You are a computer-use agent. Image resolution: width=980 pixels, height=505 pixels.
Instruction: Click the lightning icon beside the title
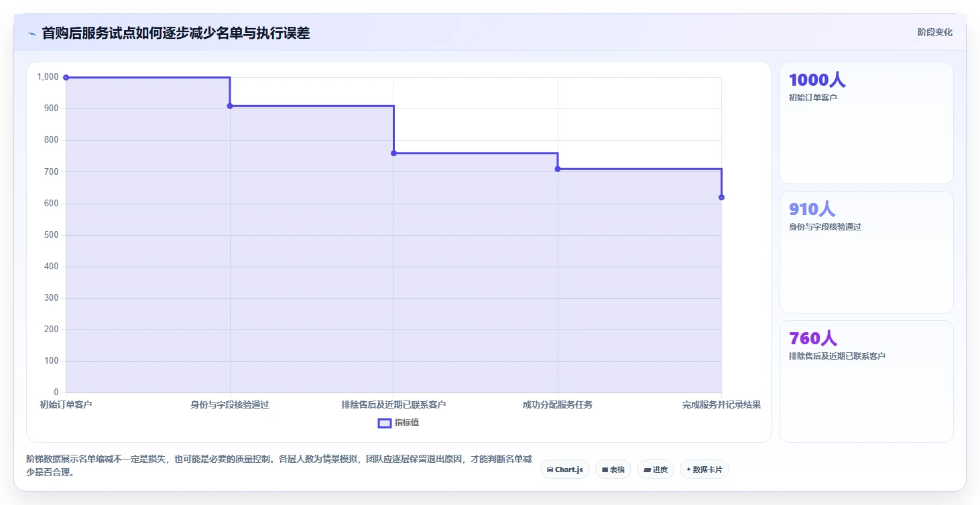(32, 33)
